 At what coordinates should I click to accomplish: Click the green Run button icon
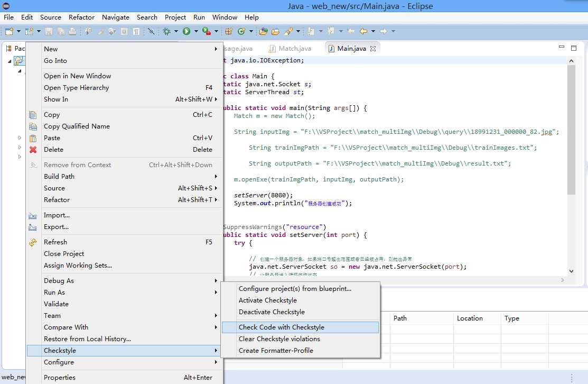pyautogui.click(x=186, y=32)
